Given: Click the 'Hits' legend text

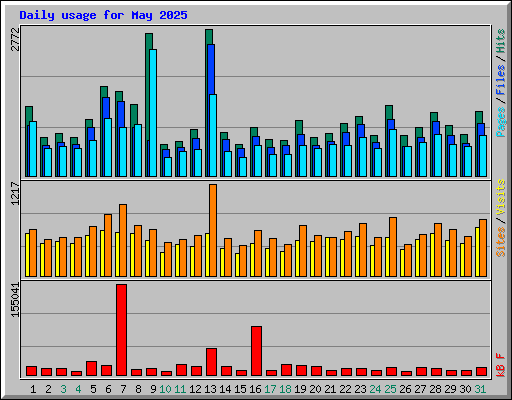Looking at the screenshot, I should (501, 41).
